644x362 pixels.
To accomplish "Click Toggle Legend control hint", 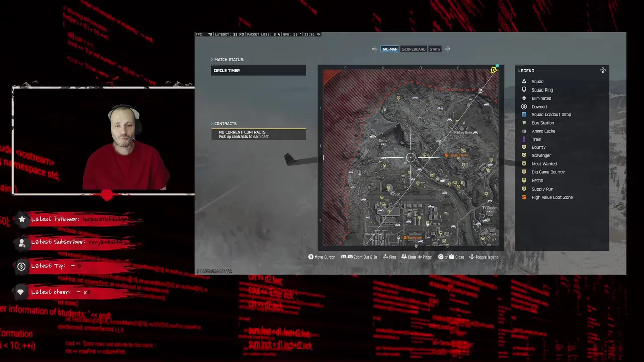I will 484,257.
